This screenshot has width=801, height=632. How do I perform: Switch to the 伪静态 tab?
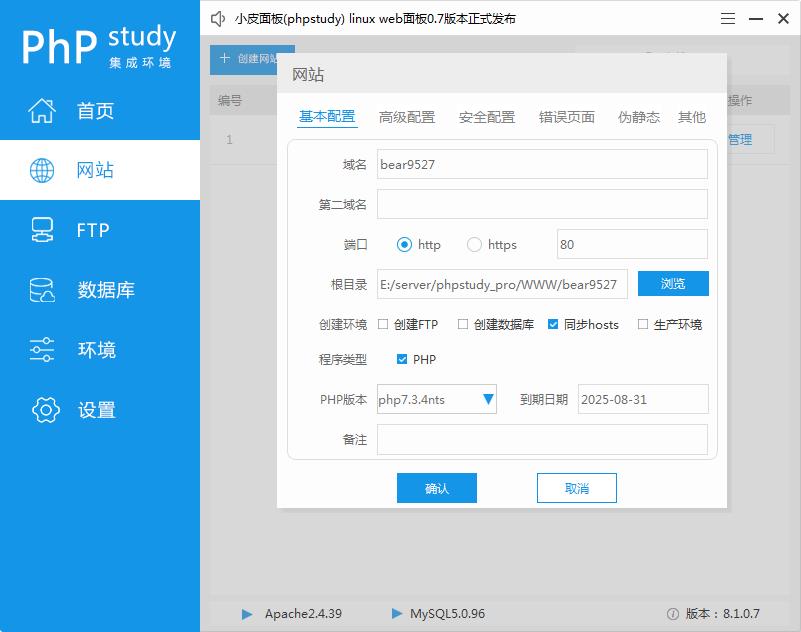(639, 117)
